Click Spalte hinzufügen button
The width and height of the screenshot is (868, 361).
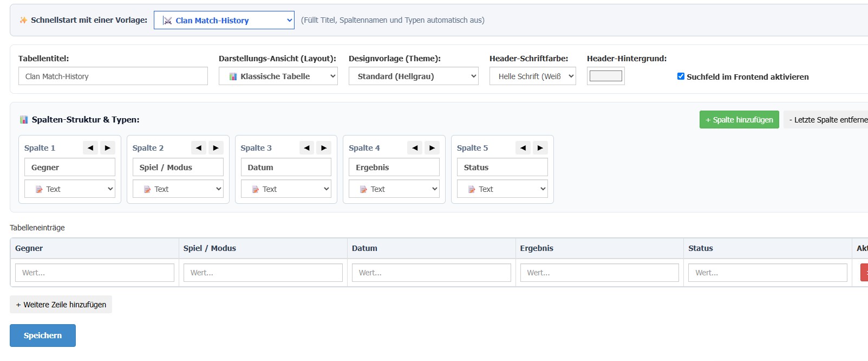739,120
